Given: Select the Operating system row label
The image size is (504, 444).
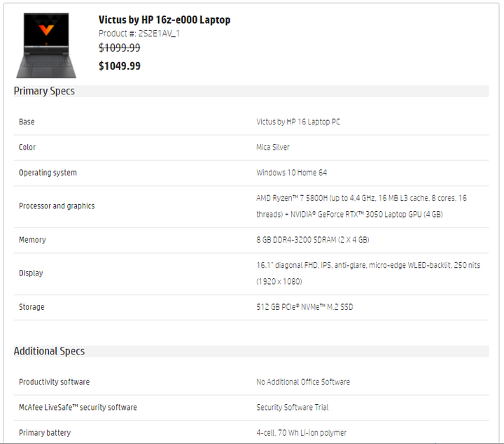Looking at the screenshot, I should pyautogui.click(x=48, y=173).
